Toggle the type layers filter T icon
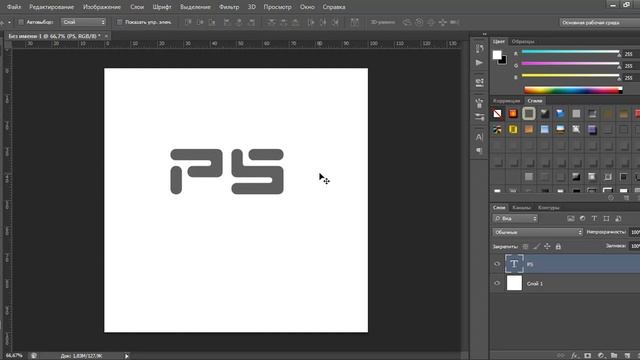 pyautogui.click(x=594, y=219)
